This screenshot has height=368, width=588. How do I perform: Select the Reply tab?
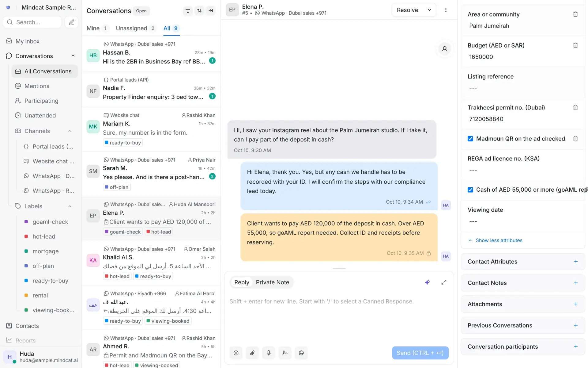(242, 282)
